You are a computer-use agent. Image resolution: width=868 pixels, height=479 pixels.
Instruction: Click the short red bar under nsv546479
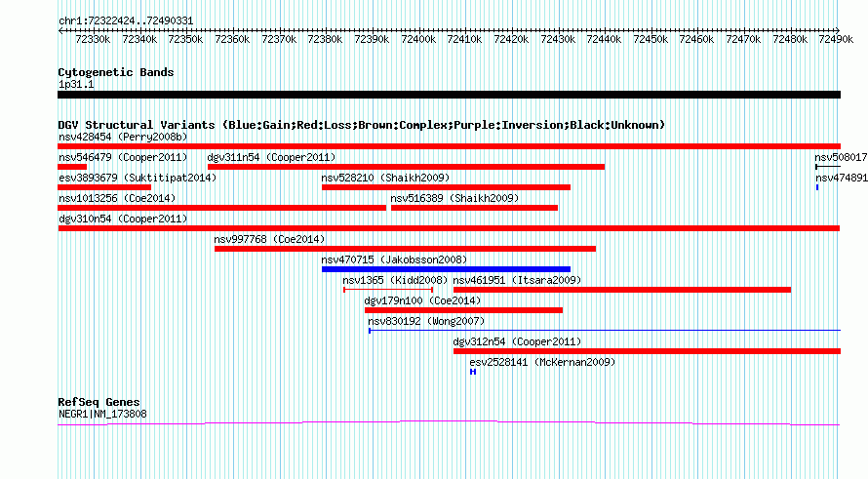pos(72,167)
